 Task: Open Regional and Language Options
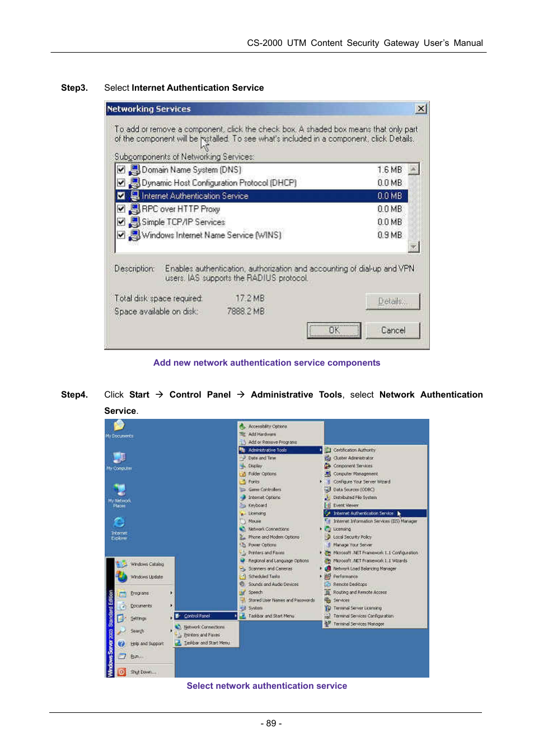(280, 561)
